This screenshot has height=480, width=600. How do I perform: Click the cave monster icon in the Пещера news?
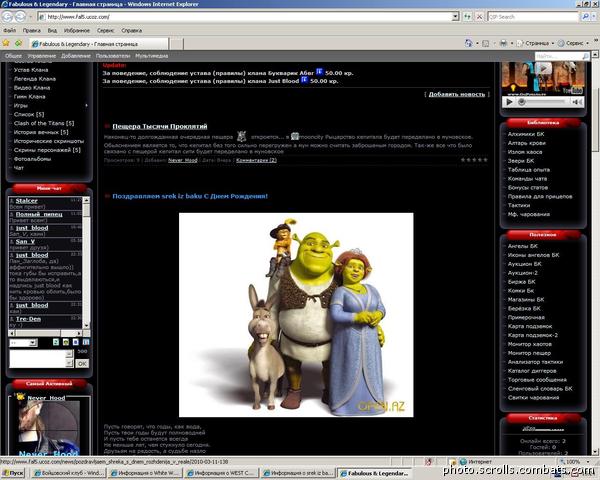click(x=241, y=136)
